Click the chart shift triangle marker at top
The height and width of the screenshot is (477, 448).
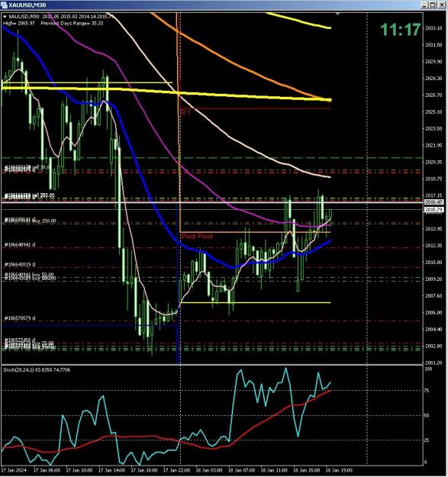(337, 14)
